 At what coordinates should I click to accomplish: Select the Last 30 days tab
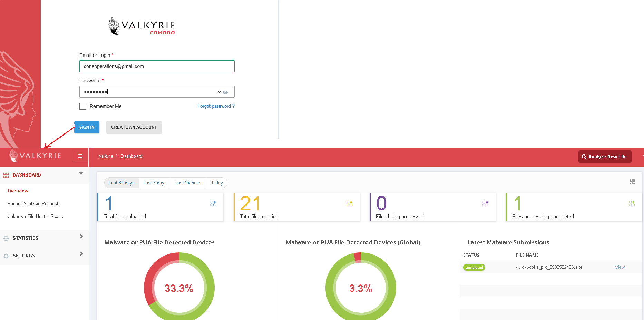click(x=121, y=183)
